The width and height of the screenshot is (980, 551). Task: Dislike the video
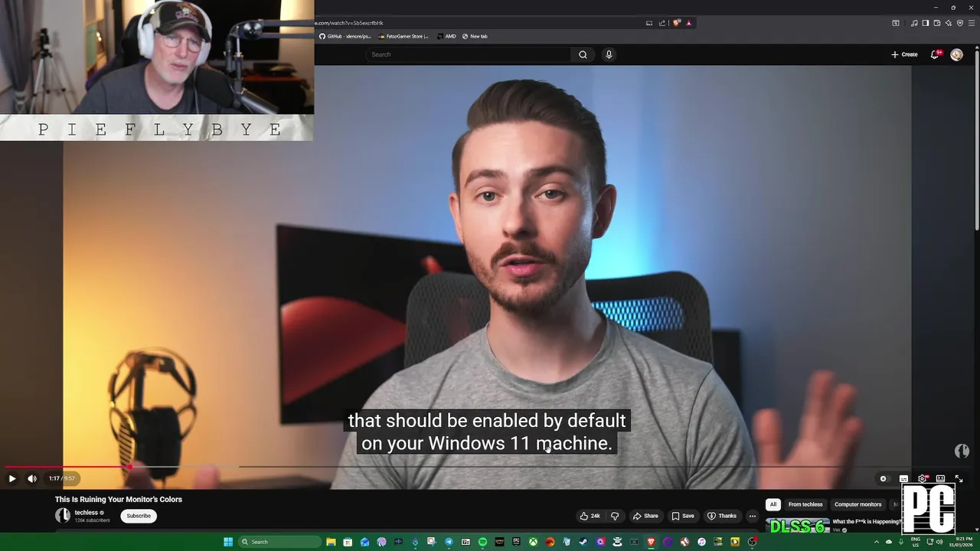[x=614, y=516]
